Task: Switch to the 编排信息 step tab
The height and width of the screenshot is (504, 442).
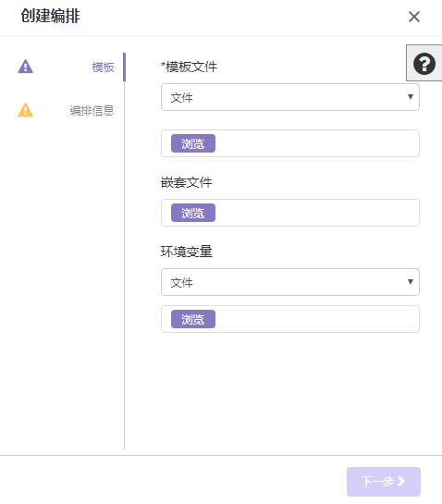Action: pos(92,111)
